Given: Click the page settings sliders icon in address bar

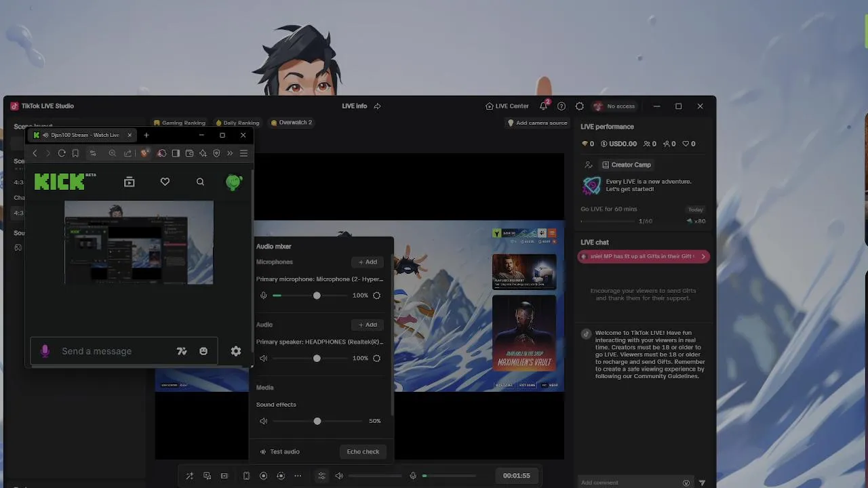Looking at the screenshot, I should pos(93,153).
